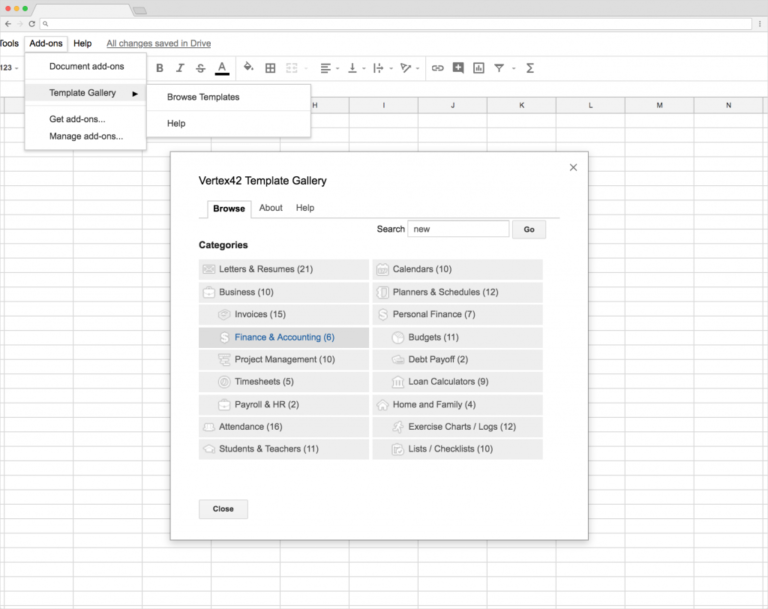Open Lists / Checklists (10) category

pos(457,449)
